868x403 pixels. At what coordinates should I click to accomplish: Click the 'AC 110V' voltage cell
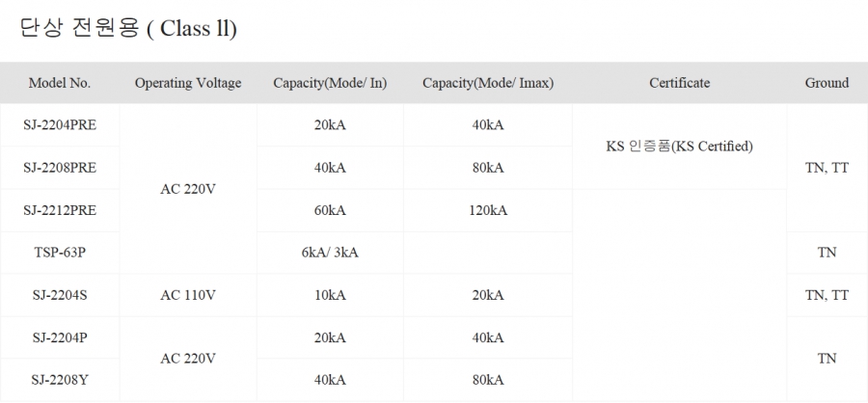coord(188,295)
